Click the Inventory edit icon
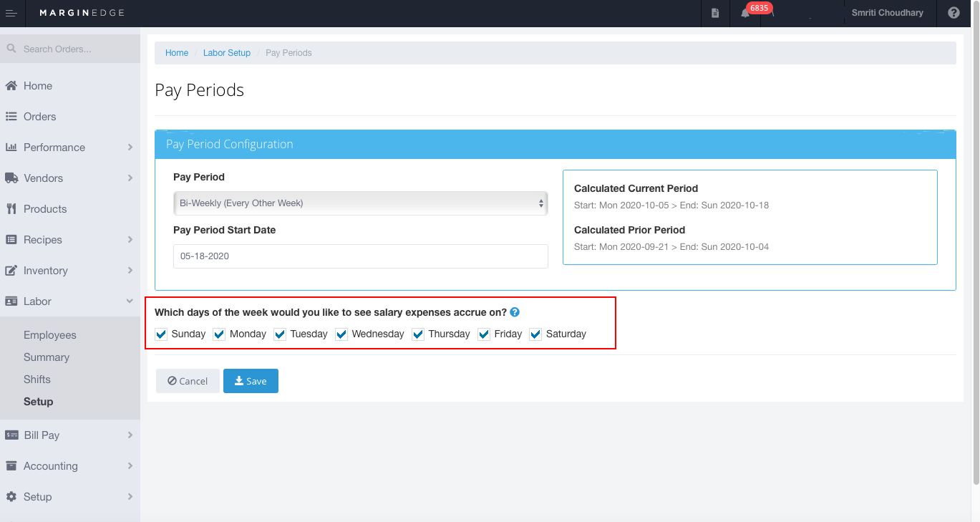 (x=11, y=271)
